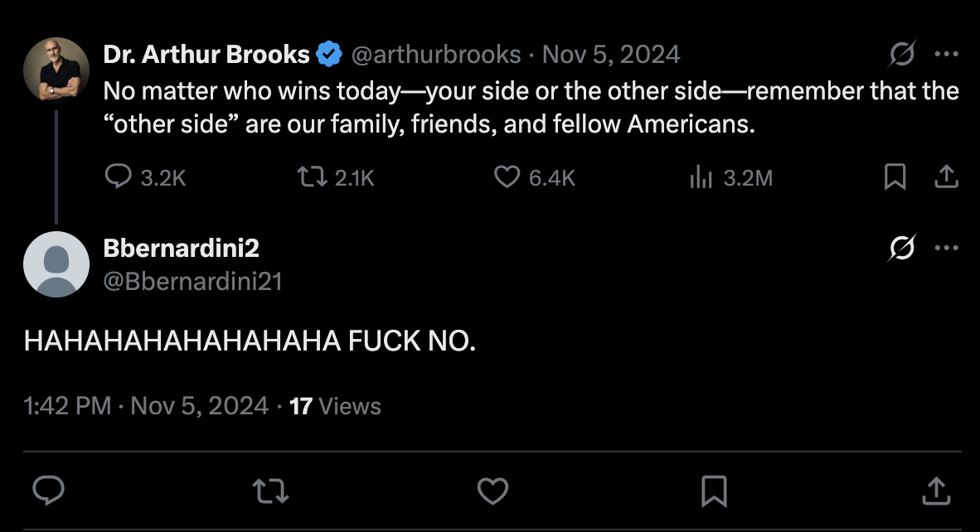Click the 1:42 PM Nov 5, 2024 timestamp
980x532 pixels.
(x=147, y=406)
